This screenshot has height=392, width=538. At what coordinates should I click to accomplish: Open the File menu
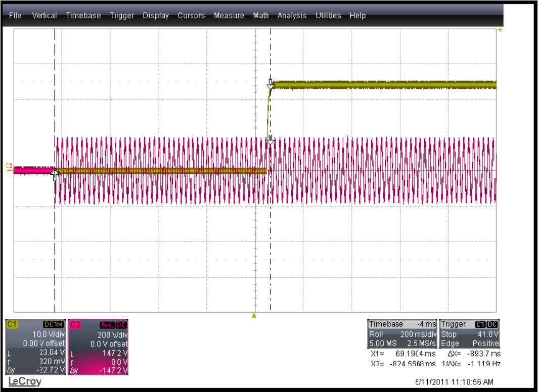click(15, 16)
